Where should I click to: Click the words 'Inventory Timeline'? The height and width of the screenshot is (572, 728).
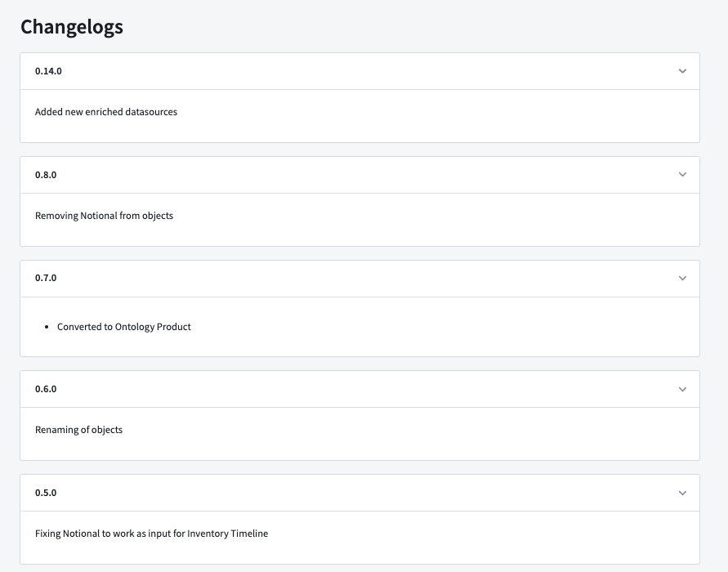[x=227, y=534]
